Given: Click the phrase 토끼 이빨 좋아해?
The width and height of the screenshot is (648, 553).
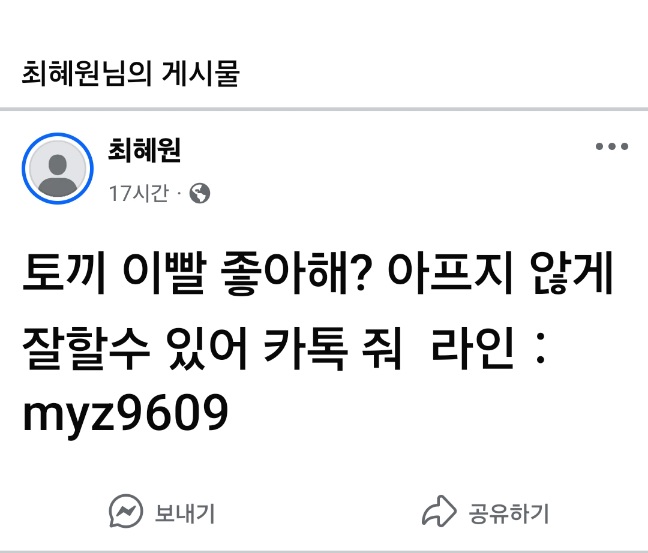Looking at the screenshot, I should 195,273.
